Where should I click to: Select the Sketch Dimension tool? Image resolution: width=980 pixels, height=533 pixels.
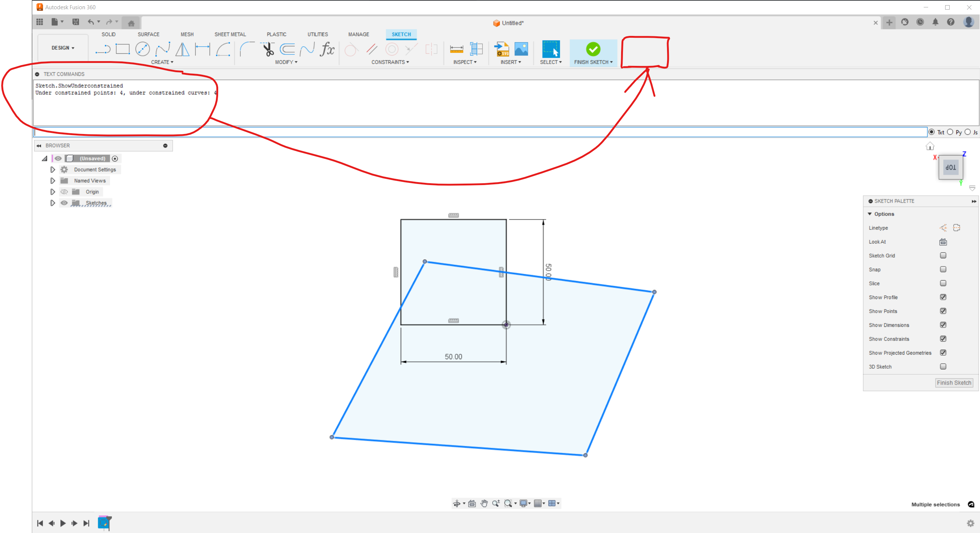pyautogui.click(x=202, y=49)
